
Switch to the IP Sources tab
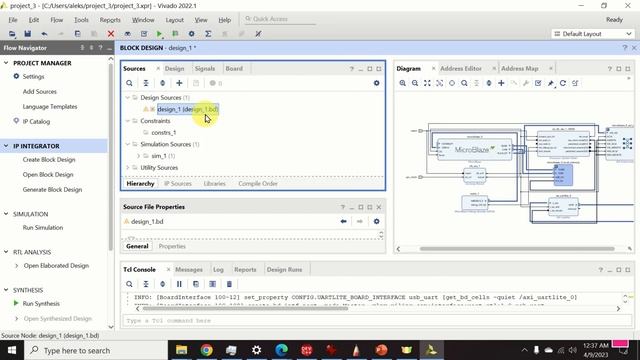178,184
